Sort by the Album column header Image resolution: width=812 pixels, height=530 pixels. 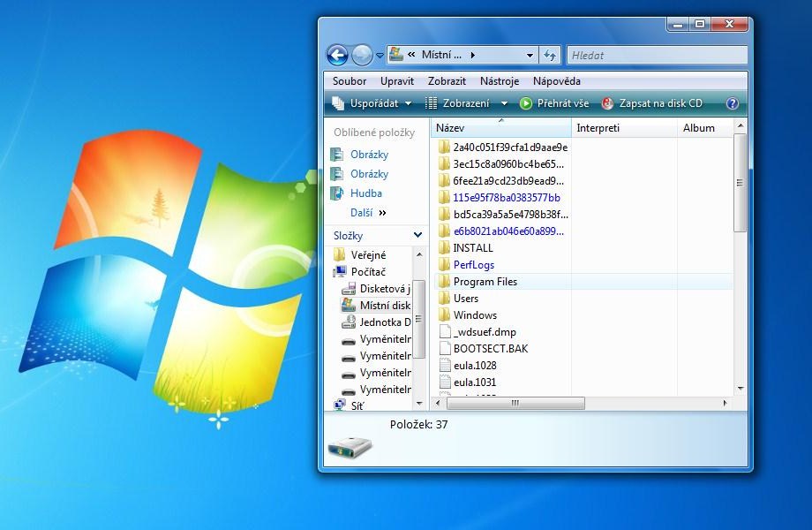tap(705, 128)
